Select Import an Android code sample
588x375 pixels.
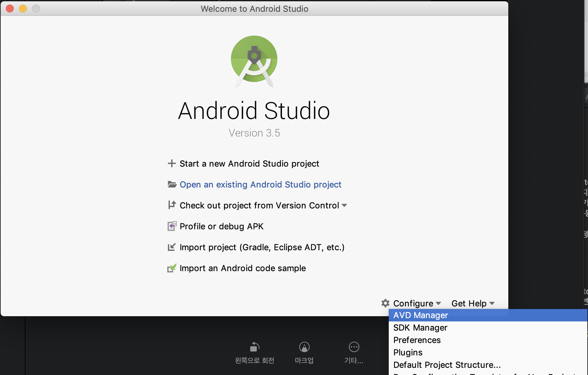coord(243,268)
